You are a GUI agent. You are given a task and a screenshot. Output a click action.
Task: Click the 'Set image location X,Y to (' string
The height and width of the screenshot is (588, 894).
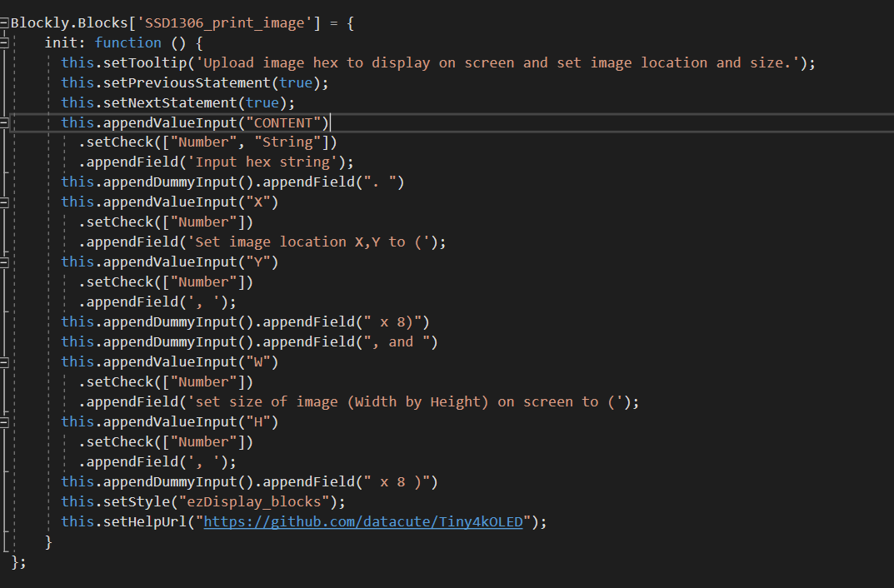click(x=308, y=242)
